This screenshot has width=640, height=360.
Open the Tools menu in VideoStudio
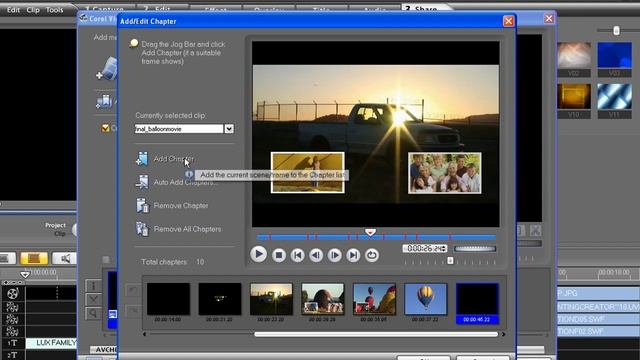54,10
